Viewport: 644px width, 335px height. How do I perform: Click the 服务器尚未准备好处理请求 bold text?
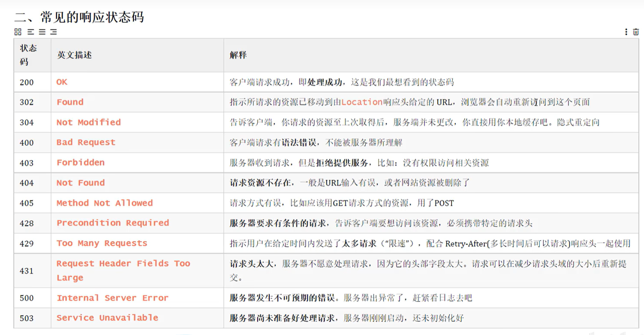pos(282,318)
